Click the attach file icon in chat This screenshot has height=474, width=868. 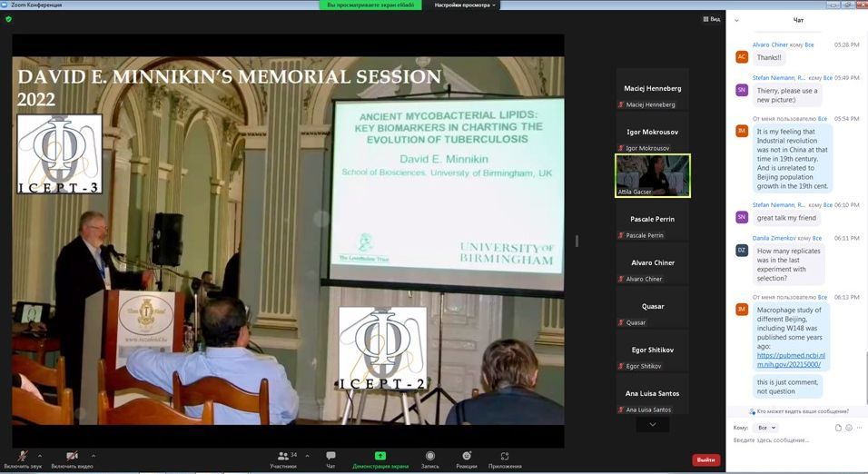pyautogui.click(x=838, y=428)
